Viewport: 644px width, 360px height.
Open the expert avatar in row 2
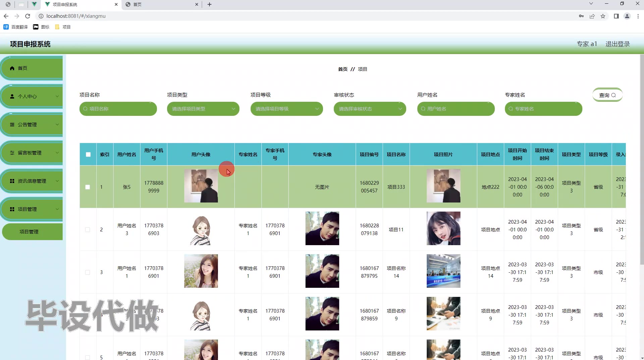(x=322, y=228)
